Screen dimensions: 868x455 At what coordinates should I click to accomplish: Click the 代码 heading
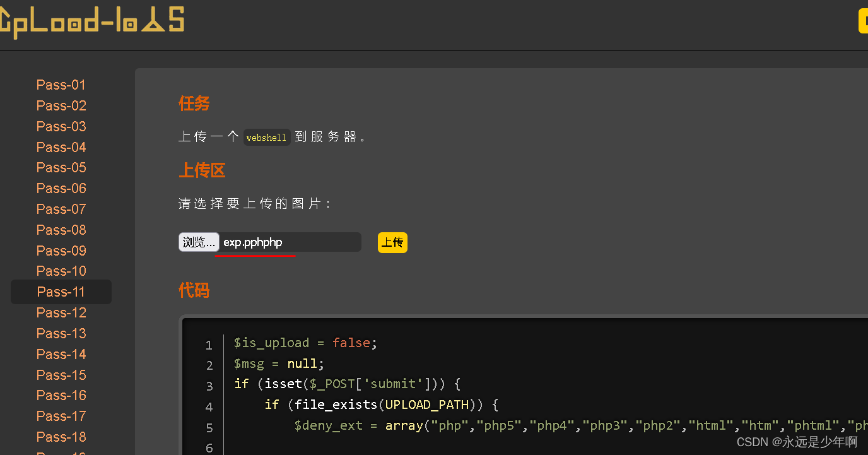click(194, 290)
